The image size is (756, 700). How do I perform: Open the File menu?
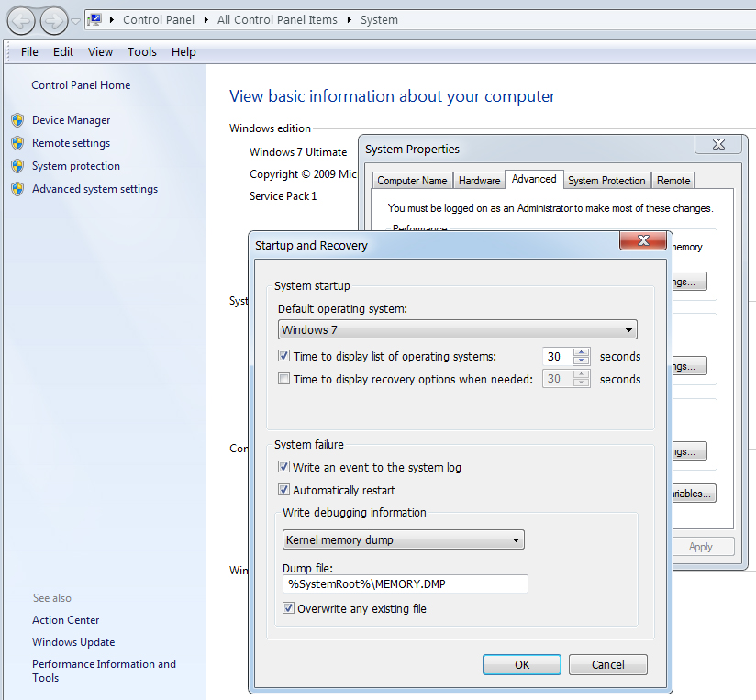29,51
